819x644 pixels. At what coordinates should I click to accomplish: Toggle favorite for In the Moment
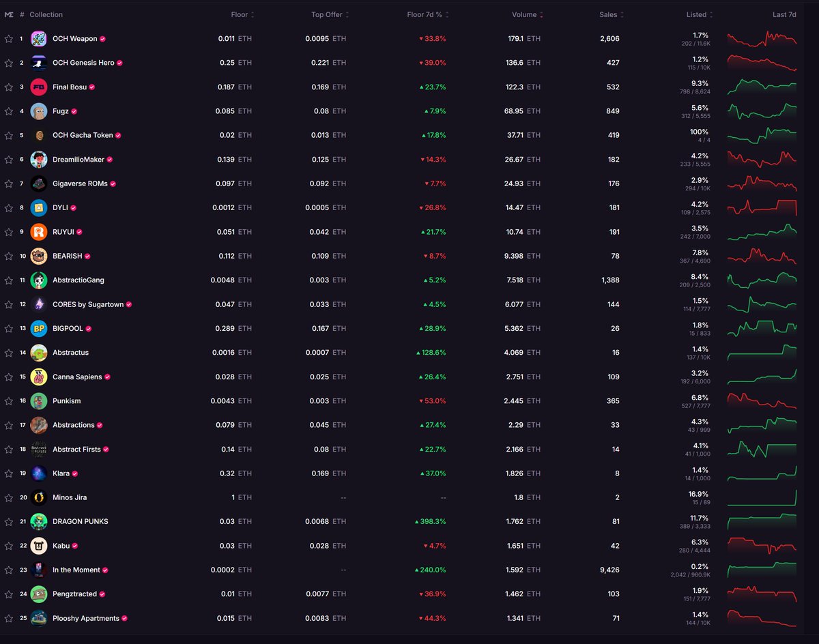click(9, 570)
